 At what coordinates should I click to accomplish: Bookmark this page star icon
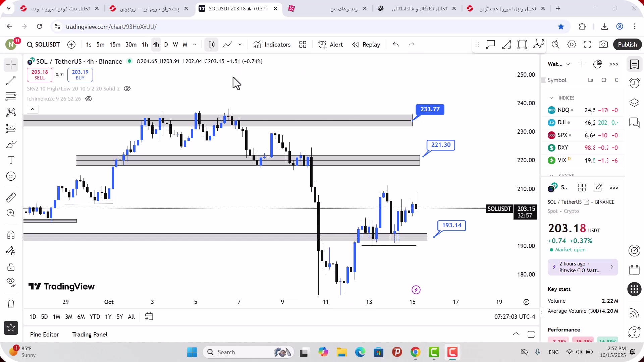tap(561, 26)
